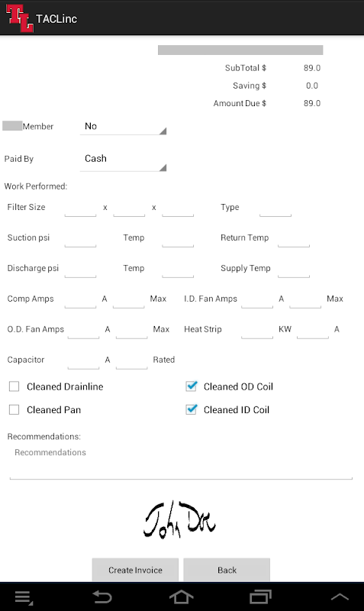Enable the Cleaned Pan checkbox
364x611 pixels.
(x=14, y=409)
